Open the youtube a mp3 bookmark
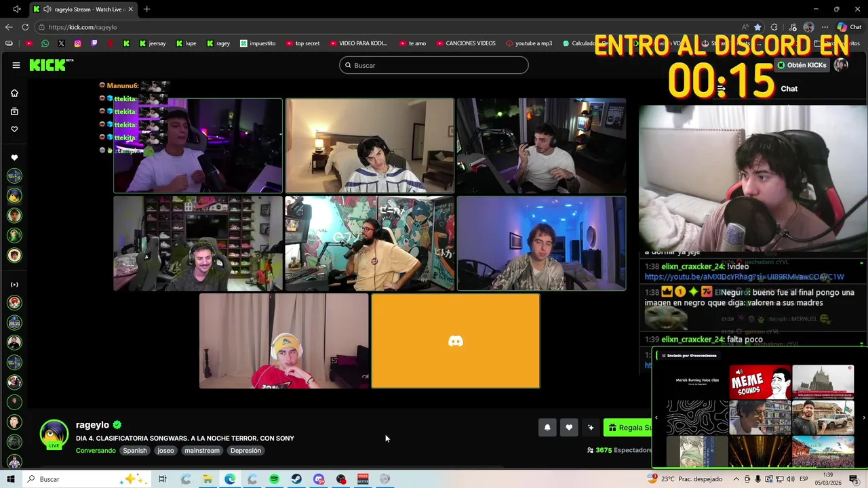The width and height of the screenshot is (868, 488). pyautogui.click(x=529, y=43)
